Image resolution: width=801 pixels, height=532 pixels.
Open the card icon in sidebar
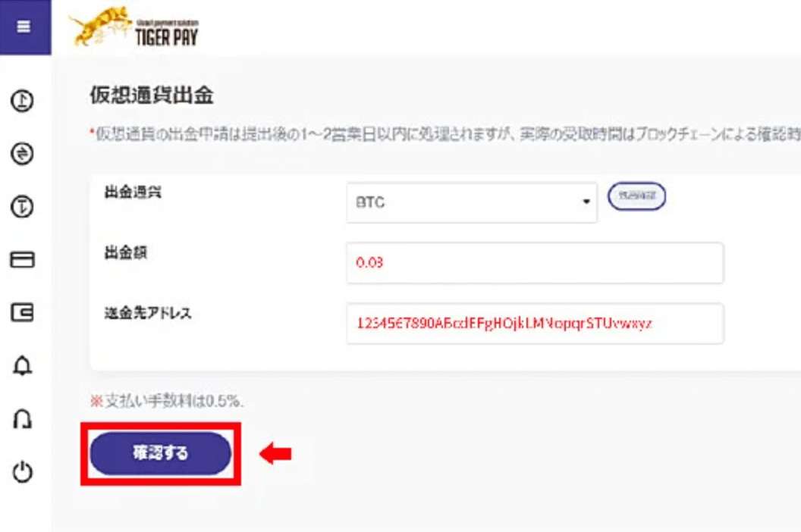22,259
